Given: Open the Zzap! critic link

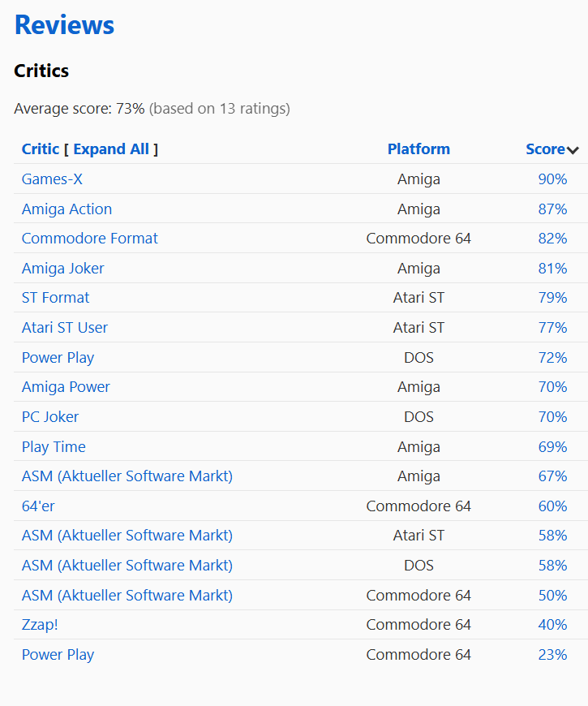Looking at the screenshot, I should point(40,625).
